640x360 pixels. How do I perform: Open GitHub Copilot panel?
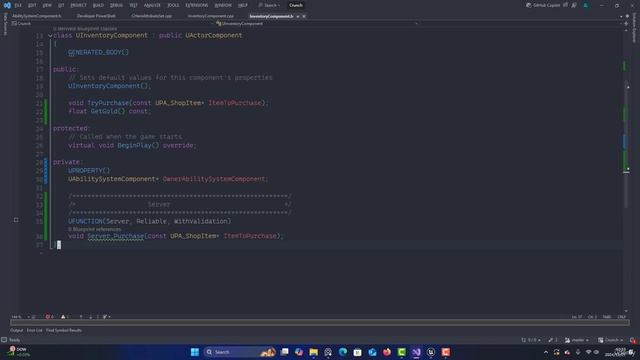543,5
